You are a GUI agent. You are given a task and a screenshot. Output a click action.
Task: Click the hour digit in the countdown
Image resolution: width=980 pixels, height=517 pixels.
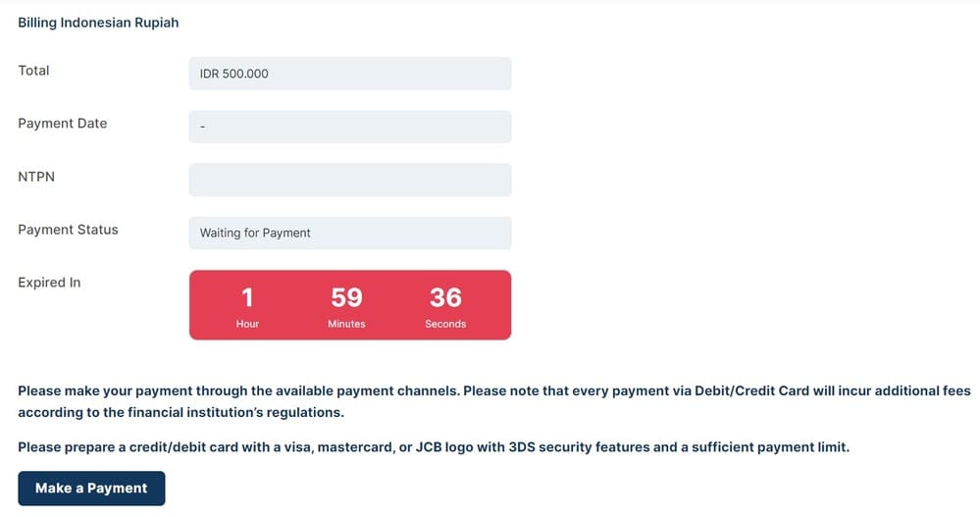[247, 297]
